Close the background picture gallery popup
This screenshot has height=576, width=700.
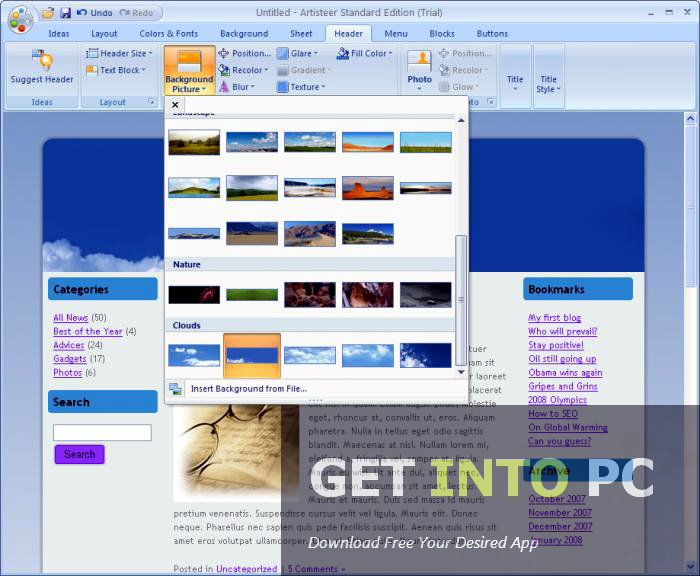(175, 105)
